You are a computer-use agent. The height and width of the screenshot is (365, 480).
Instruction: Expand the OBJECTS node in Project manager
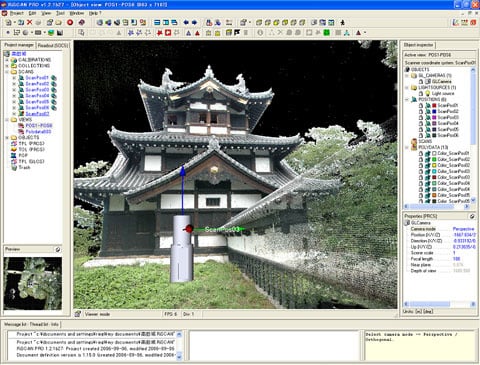pyautogui.click(x=7, y=138)
